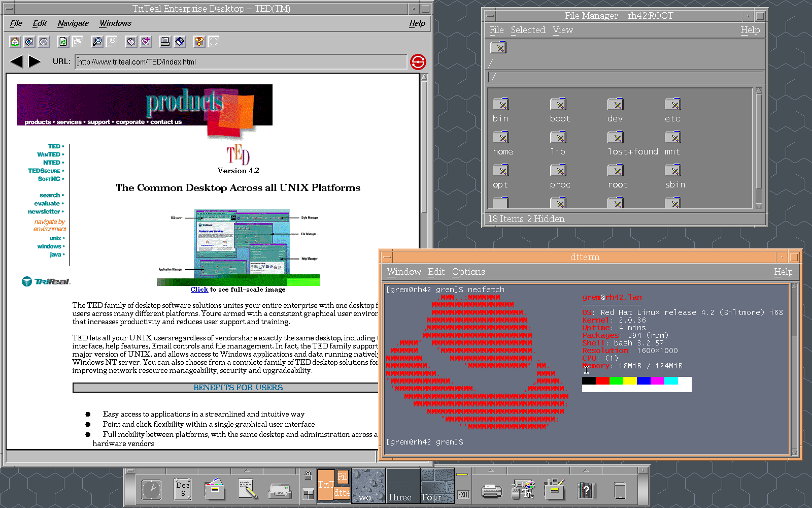This screenshot has height=508, width=812.
Task: Open Selected menu in File Manager
Action: (528, 30)
